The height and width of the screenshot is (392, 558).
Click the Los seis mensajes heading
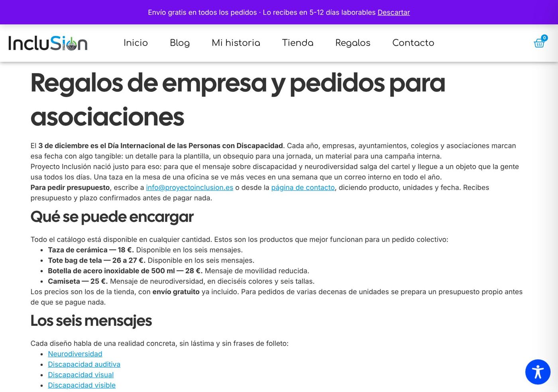[x=91, y=321]
